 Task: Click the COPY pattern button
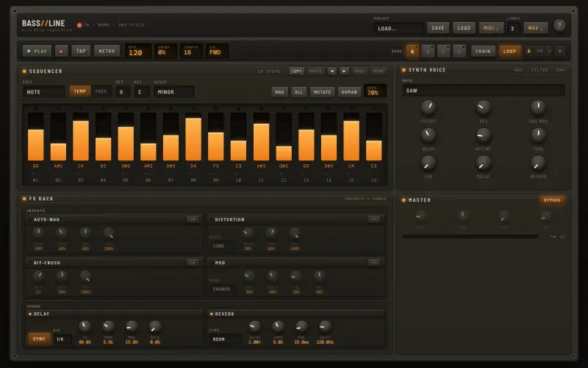tap(296, 71)
